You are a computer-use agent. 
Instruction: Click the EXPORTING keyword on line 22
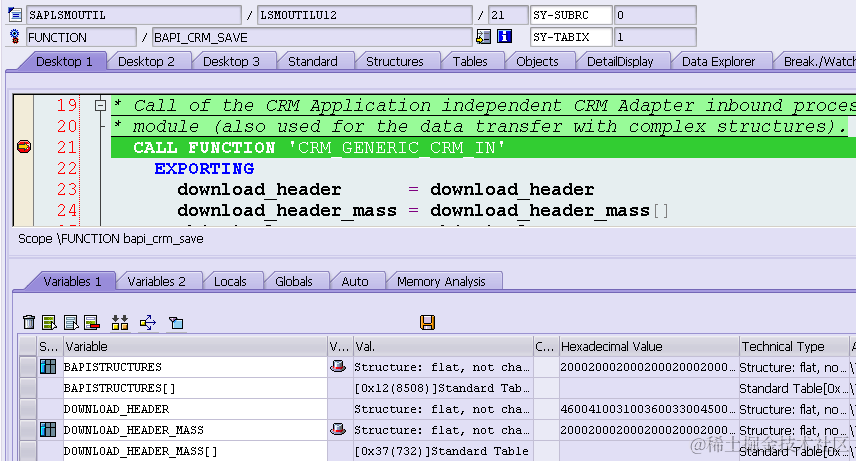204,168
